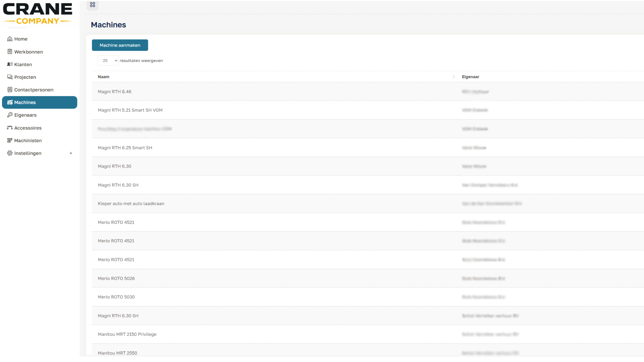The width and height of the screenshot is (644, 362).
Task: Click the Contactpersonen contact icon
Action: point(10,90)
